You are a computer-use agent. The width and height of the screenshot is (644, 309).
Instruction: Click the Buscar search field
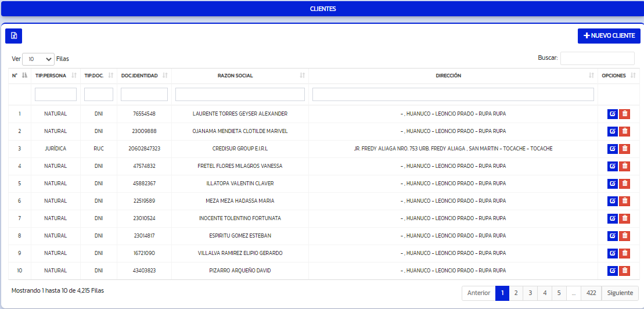[x=597, y=58]
